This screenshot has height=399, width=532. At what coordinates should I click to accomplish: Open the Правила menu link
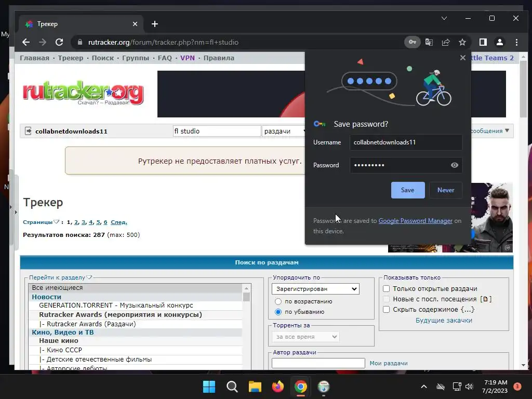pos(219,58)
